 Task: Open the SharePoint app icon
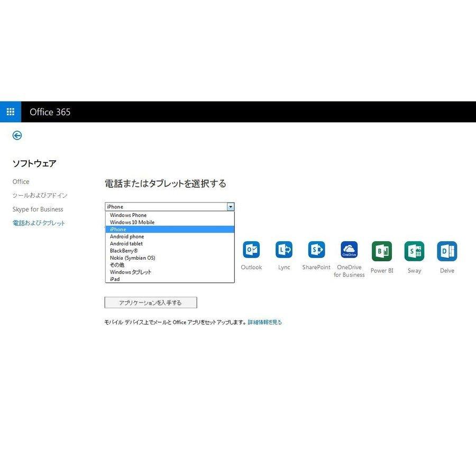tap(316, 250)
